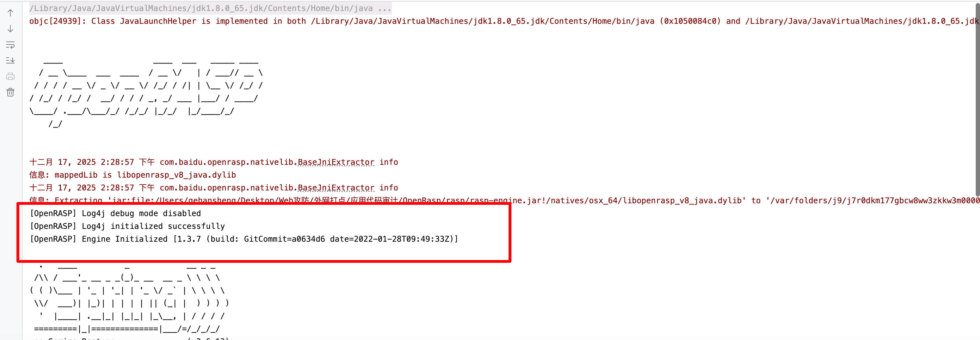Open BaseJniExtractor link above the mappedLib line

[335, 162]
